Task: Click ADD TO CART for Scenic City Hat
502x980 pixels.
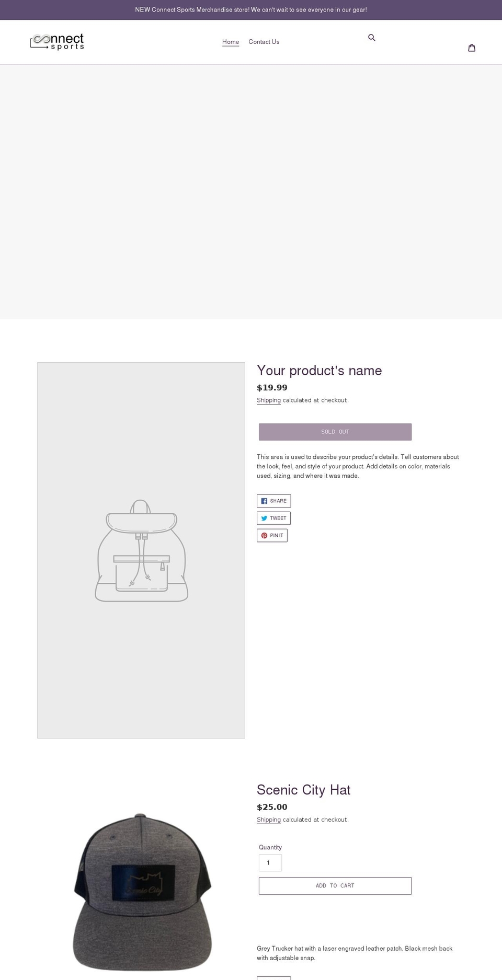Action: pos(335,885)
